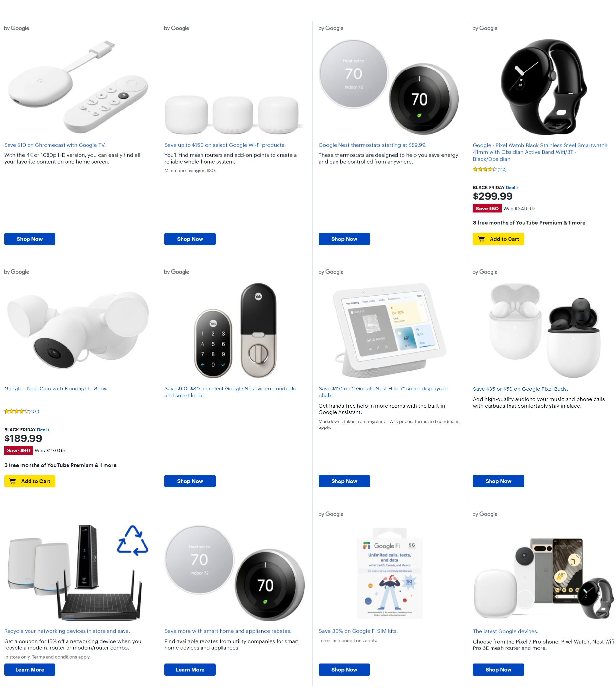The width and height of the screenshot is (616, 697).
Task: Learn More about smart home rebates
Action: click(x=190, y=670)
